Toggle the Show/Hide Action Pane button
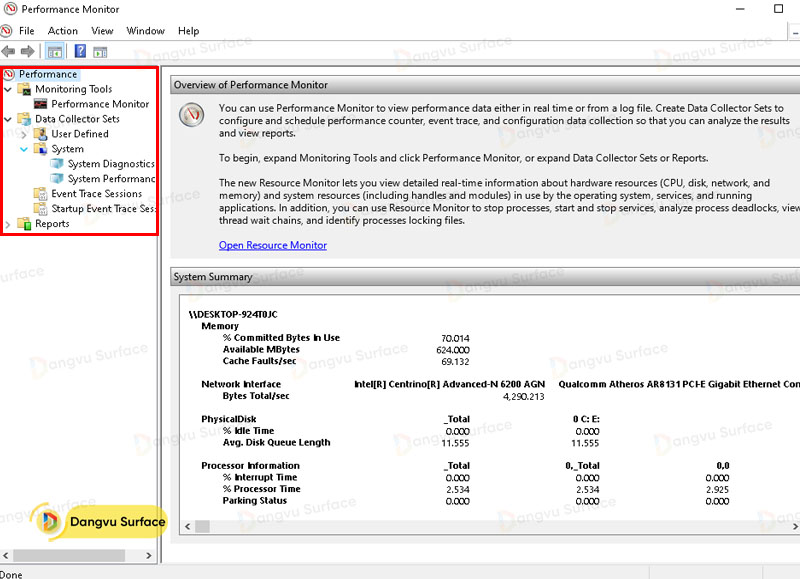800x579 pixels. (x=100, y=51)
